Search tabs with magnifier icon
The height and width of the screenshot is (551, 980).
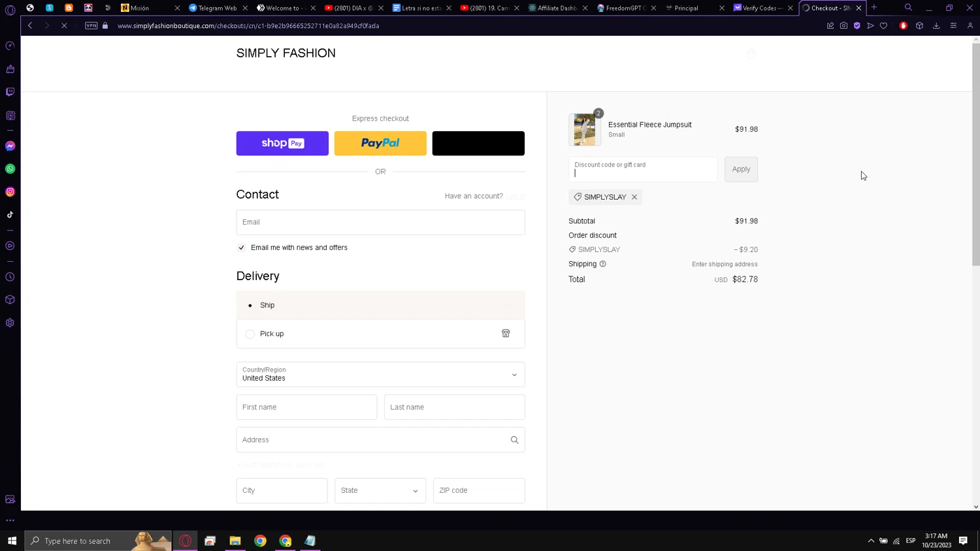pos(908,8)
